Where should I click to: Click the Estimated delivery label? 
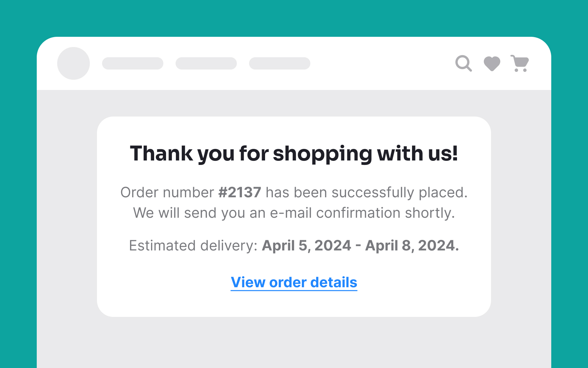click(193, 246)
